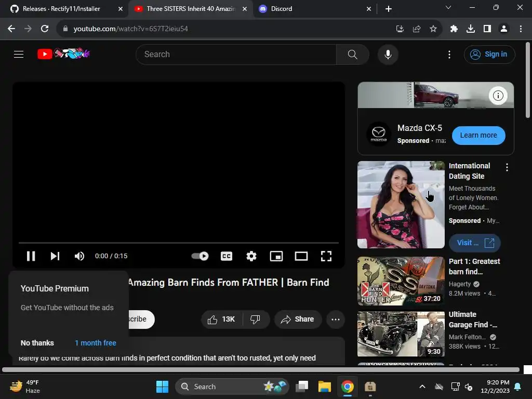Image resolution: width=532 pixels, height=399 pixels.
Task: Open Ultimate Garage Find video thumbnail
Action: pyautogui.click(x=401, y=334)
